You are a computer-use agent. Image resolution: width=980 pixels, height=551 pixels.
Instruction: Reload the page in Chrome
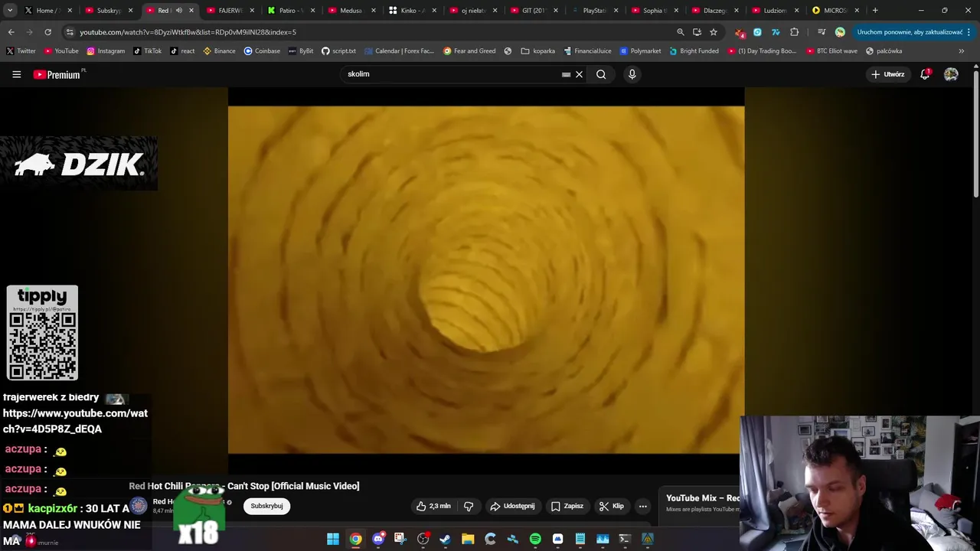click(x=47, y=32)
